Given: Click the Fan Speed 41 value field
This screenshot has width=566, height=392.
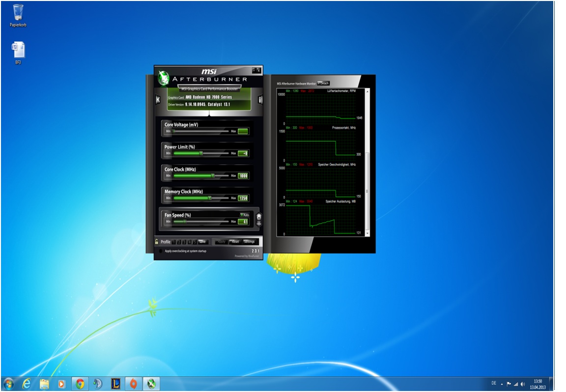Looking at the screenshot, I should click(243, 222).
